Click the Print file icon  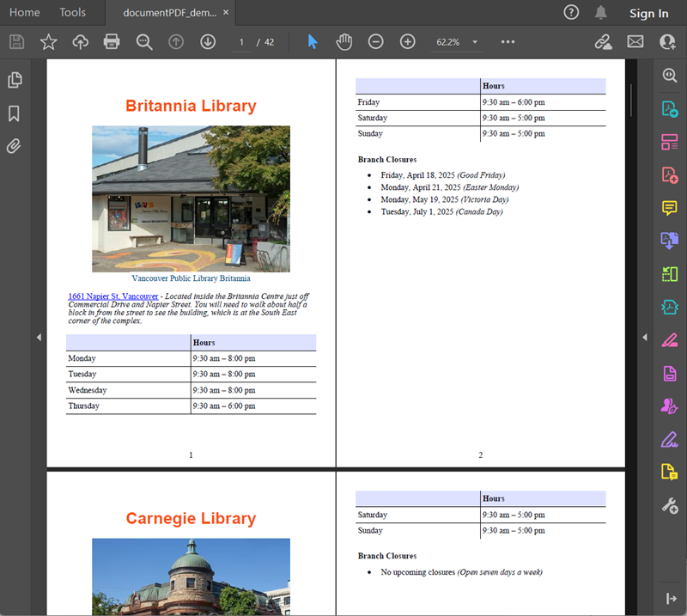[x=112, y=41]
